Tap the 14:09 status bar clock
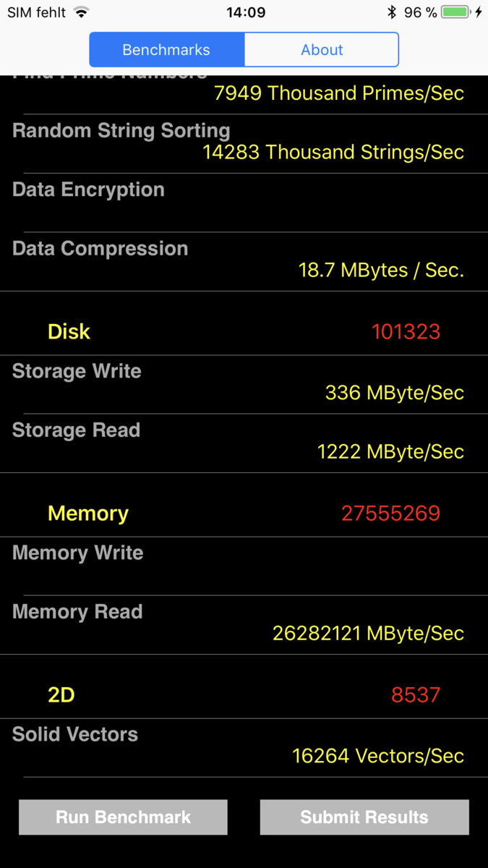 [246, 12]
